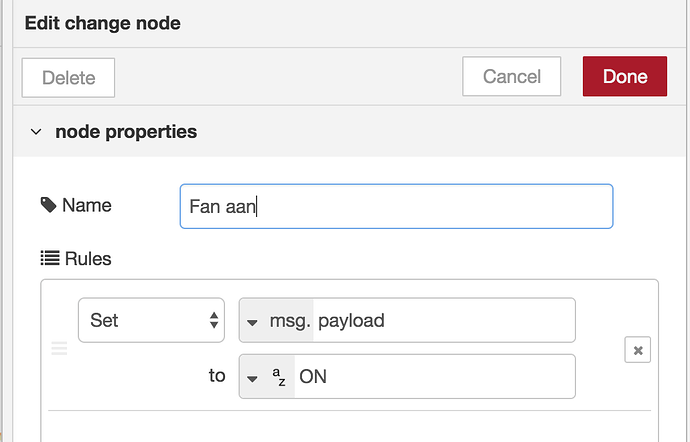
Task: Collapse the node properties chevron
Action: point(36,132)
